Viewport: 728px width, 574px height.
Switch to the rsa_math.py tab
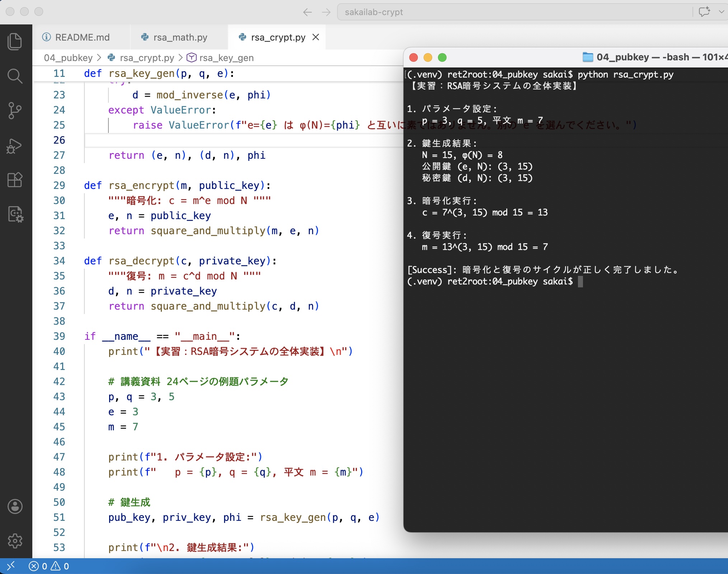click(x=179, y=37)
